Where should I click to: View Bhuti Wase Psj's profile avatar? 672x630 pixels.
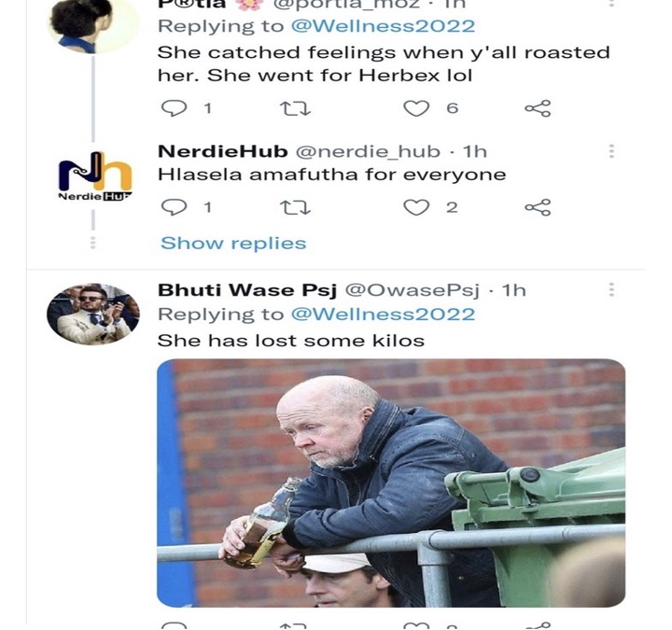click(93, 315)
